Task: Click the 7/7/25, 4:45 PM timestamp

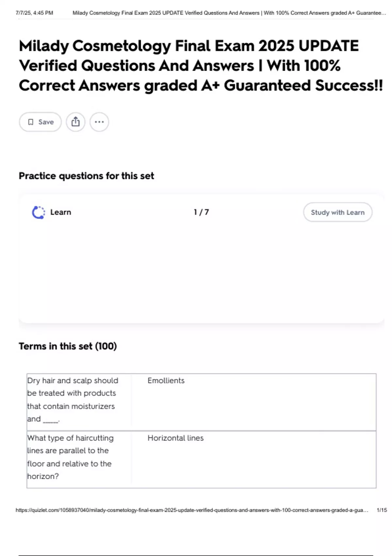Action: tap(34, 13)
